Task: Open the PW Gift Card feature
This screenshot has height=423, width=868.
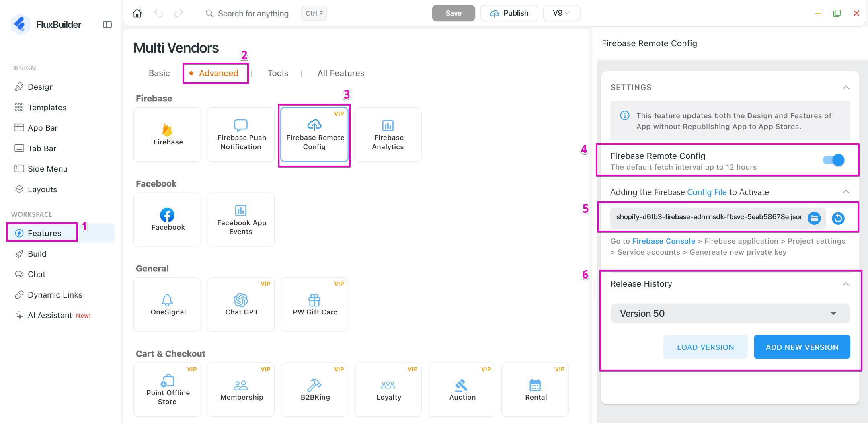Action: [314, 304]
